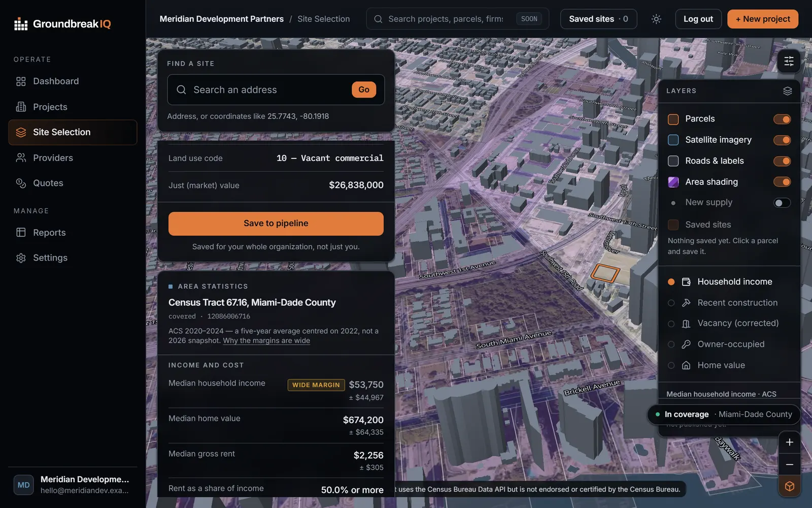This screenshot has height=508, width=812.
Task: Click the MD account avatar
Action: [x=23, y=485]
